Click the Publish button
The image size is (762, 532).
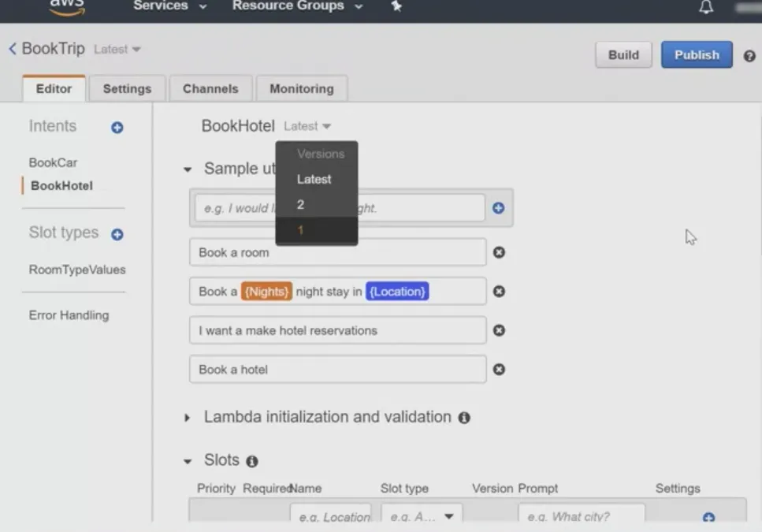[x=696, y=55]
